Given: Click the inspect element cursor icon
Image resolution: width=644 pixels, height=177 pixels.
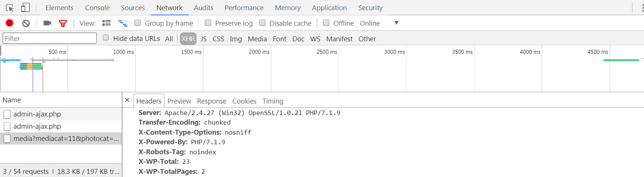Looking at the screenshot, I should pyautogui.click(x=10, y=8).
